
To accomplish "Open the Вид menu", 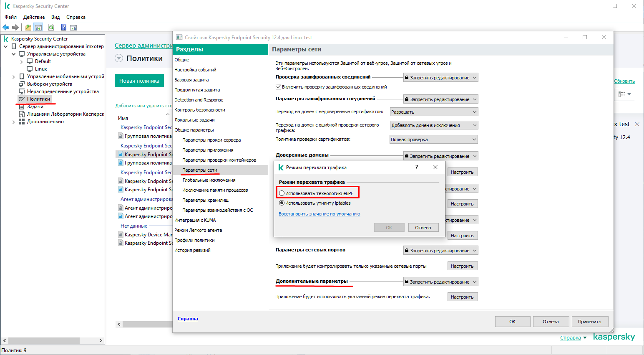I will pos(55,17).
